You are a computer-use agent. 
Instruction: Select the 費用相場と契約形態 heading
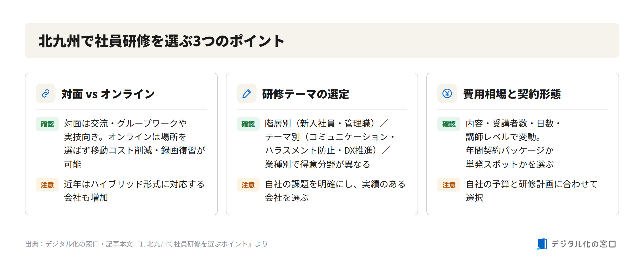click(x=512, y=94)
